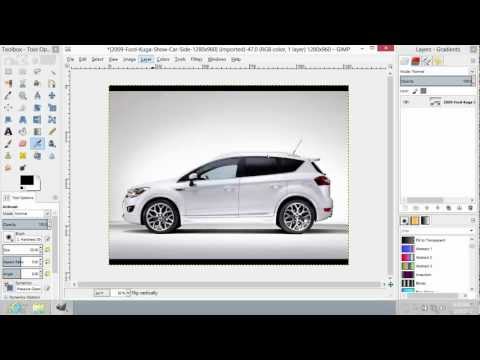Screen dimensions: 480x360
Task: Select the Abstract 1 gradient
Action: (424, 249)
